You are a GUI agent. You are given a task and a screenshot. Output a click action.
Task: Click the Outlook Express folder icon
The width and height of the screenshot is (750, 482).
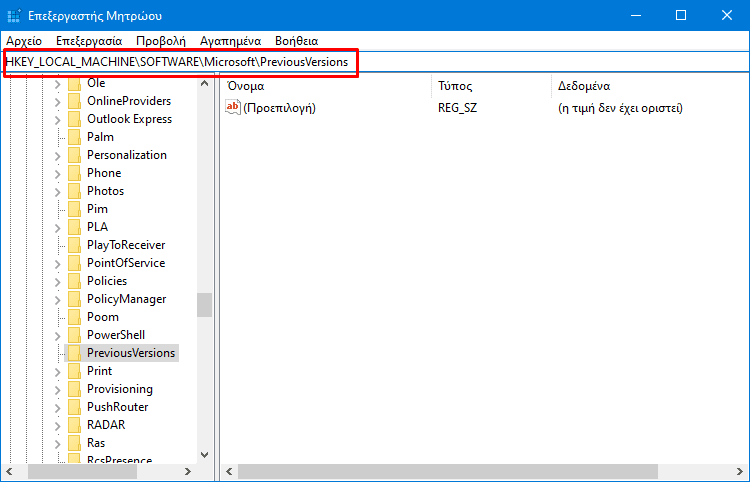74,119
